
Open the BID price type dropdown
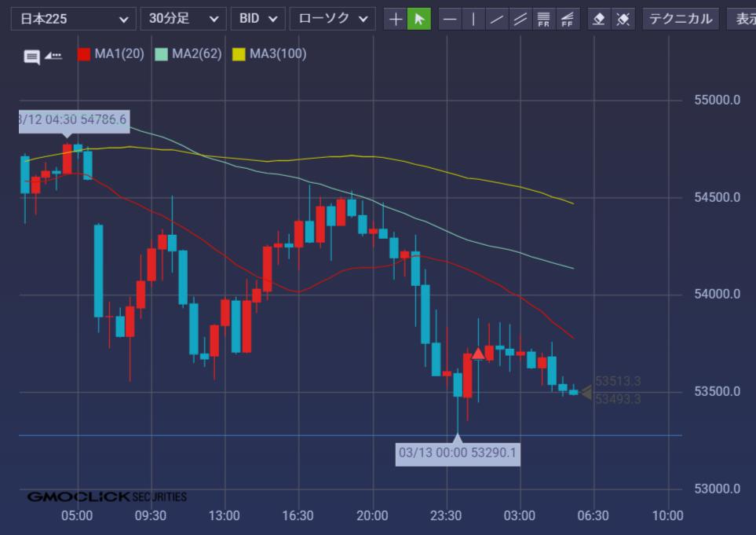(257, 19)
